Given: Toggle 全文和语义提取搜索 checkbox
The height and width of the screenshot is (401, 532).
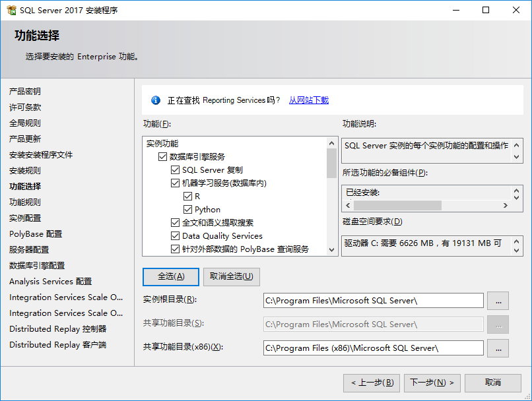Looking at the screenshot, I should tap(175, 223).
